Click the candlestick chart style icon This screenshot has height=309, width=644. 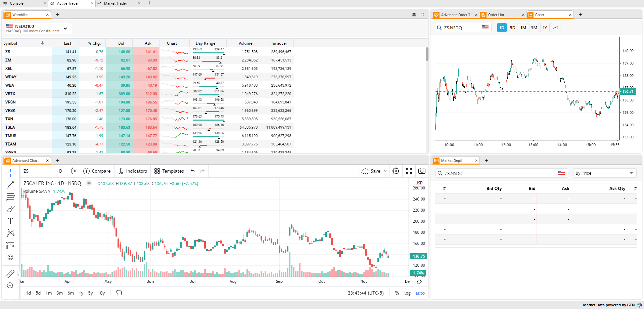point(74,171)
